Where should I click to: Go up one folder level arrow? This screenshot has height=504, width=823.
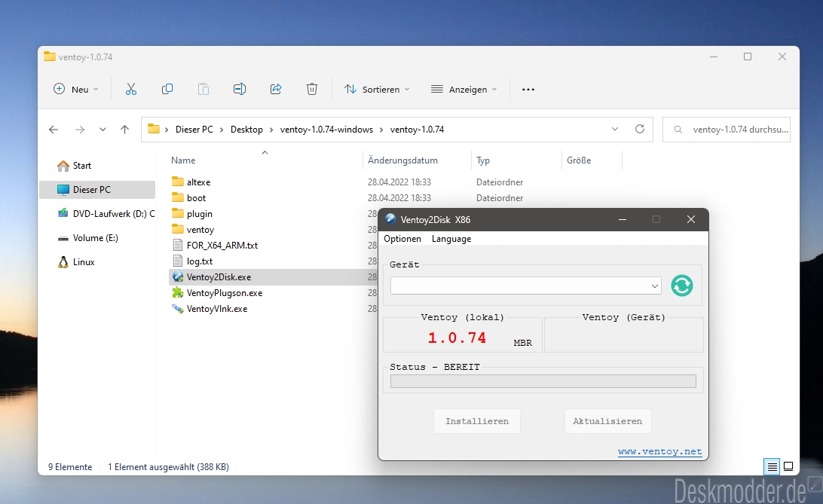click(124, 130)
